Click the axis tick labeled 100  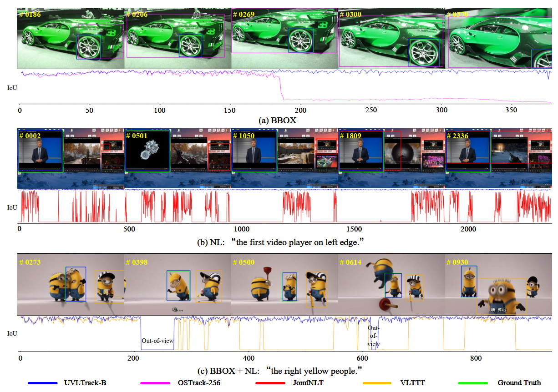pyautogui.click(x=160, y=110)
